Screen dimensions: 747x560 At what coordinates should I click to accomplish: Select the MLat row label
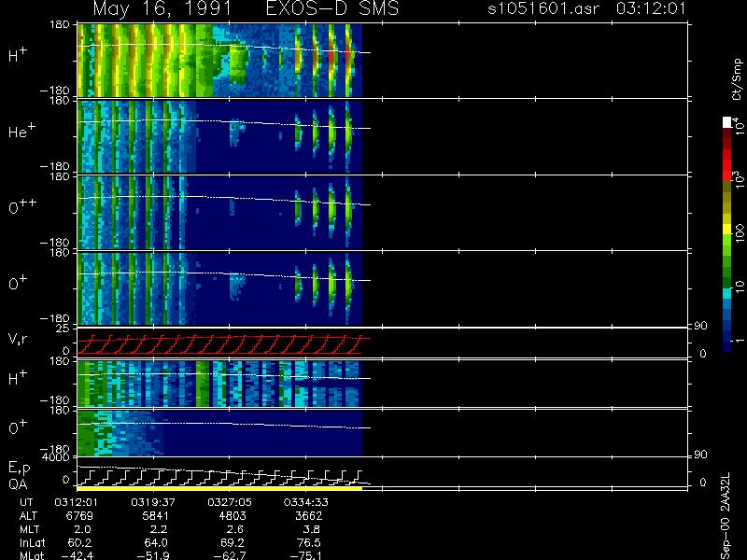(32, 555)
